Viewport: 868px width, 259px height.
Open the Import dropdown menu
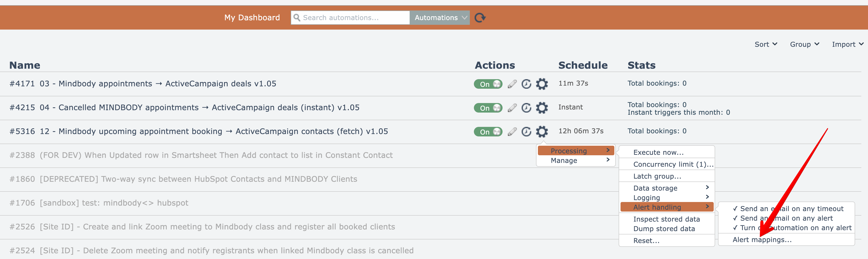[x=847, y=44]
